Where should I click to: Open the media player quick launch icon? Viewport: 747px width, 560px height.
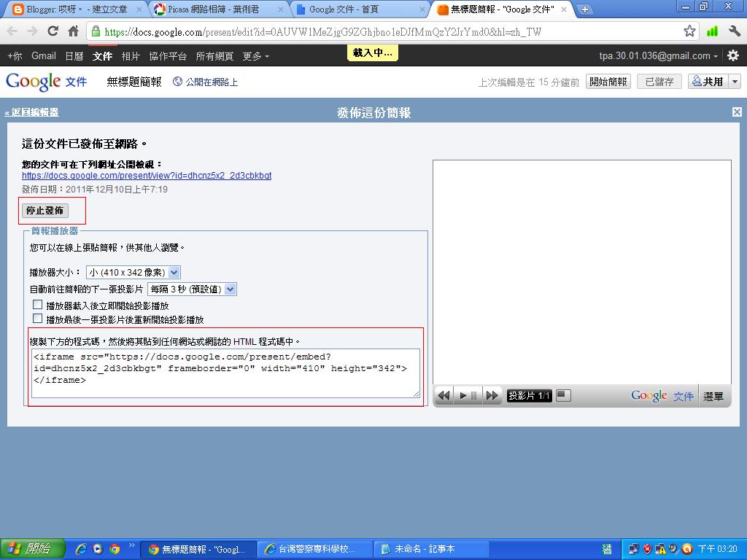[x=98, y=549]
